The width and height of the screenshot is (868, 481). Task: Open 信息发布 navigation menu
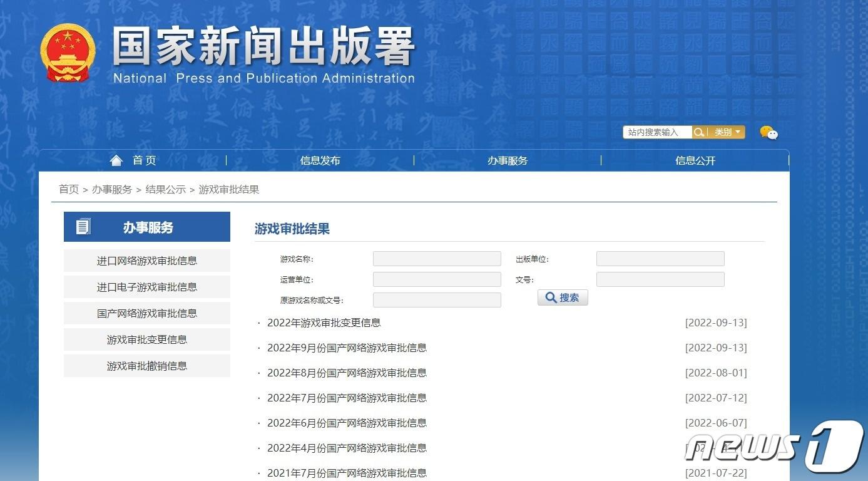[320, 161]
